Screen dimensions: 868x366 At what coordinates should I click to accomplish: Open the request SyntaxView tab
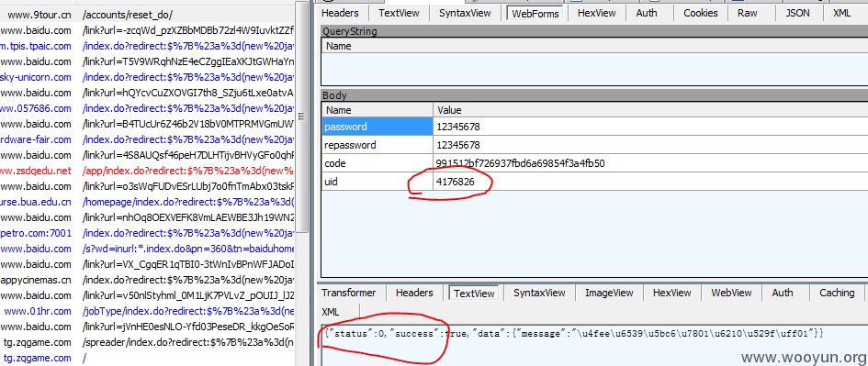tap(465, 13)
